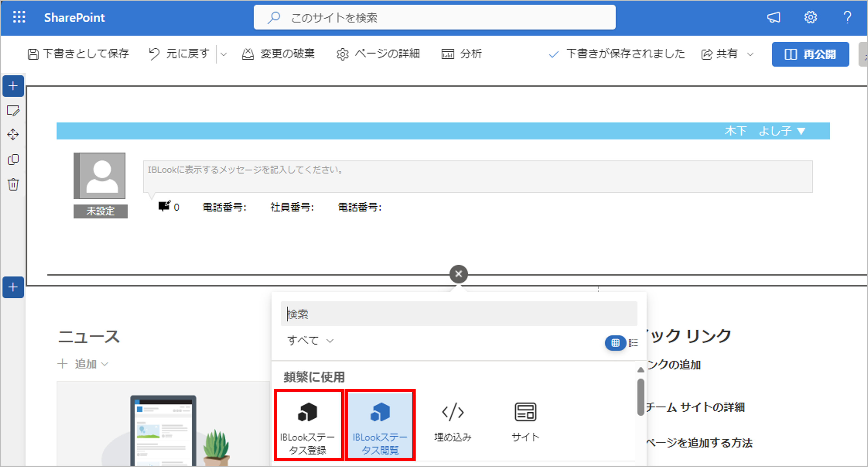Save page as draft (下書きとして保存)

pos(78,54)
